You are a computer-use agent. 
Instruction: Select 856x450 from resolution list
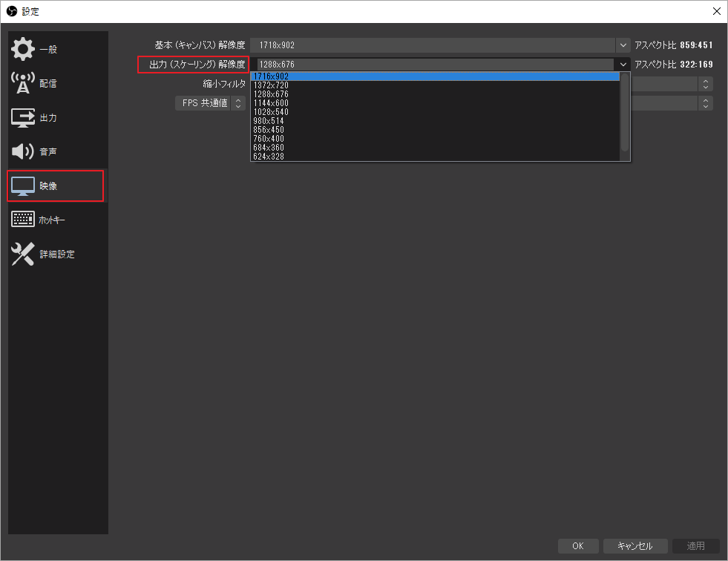point(435,130)
